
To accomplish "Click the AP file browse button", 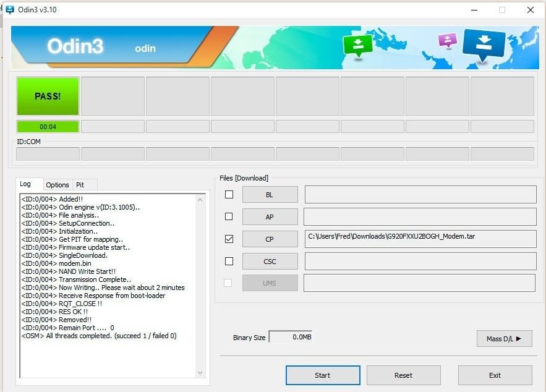I will [x=270, y=217].
